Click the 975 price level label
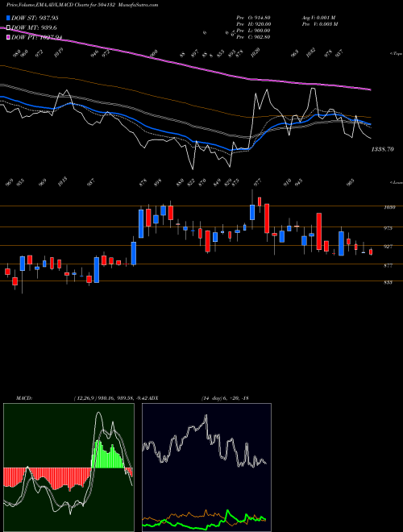This screenshot has height=532, width=403. tap(388, 228)
